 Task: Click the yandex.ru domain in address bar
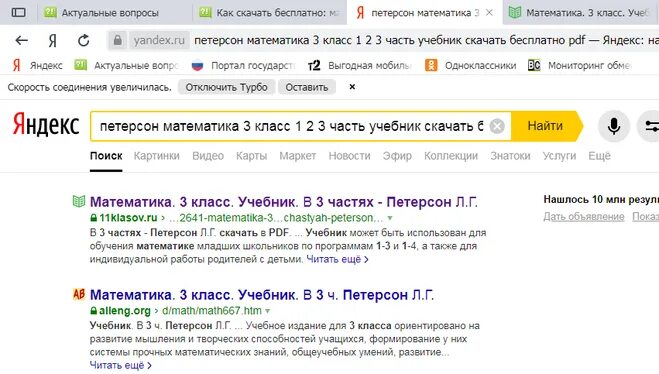tap(159, 40)
